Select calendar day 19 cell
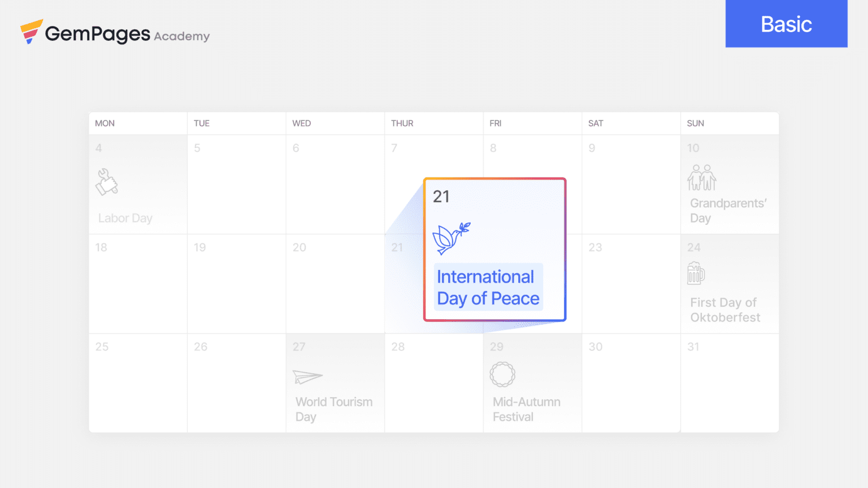The width and height of the screenshot is (868, 488). point(237,284)
